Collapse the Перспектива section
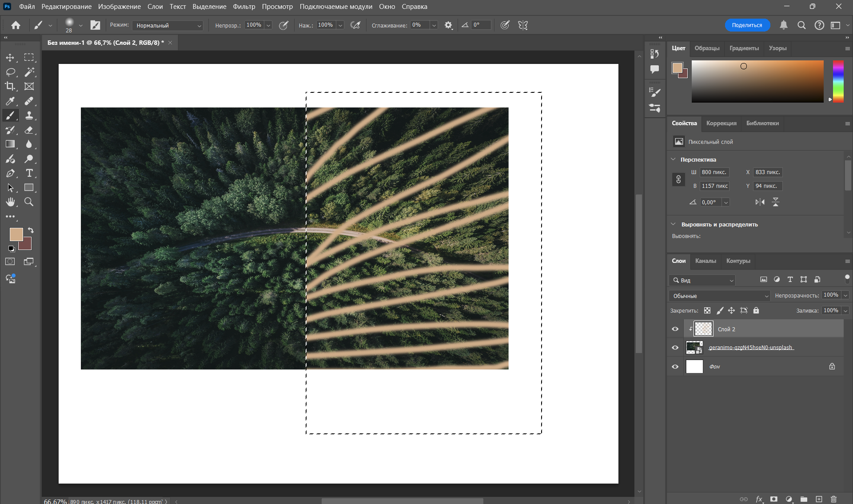Viewport: 853px width, 504px height. pyautogui.click(x=674, y=159)
